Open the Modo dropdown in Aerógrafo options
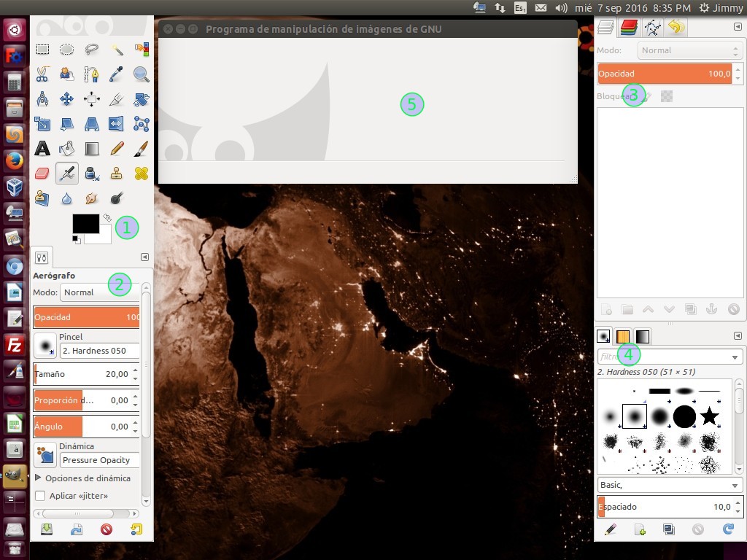Image resolution: width=747 pixels, height=560 pixels. pyautogui.click(x=100, y=292)
